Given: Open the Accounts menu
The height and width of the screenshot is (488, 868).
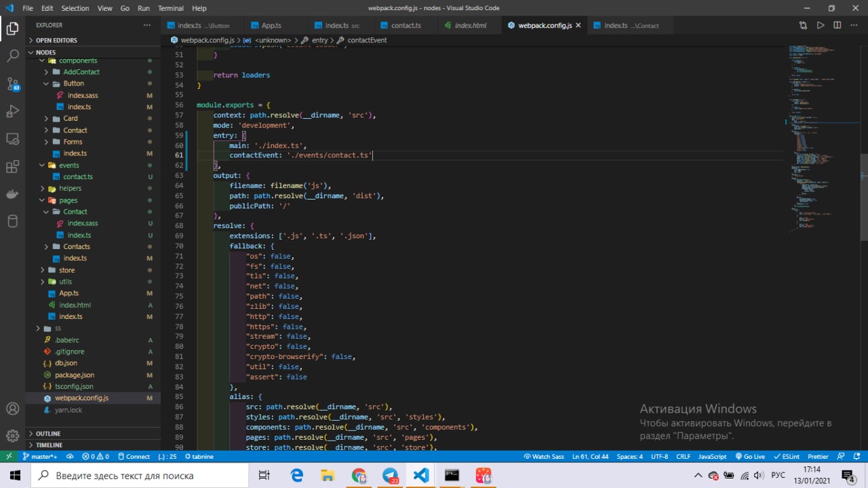Looking at the screenshot, I should (x=12, y=409).
